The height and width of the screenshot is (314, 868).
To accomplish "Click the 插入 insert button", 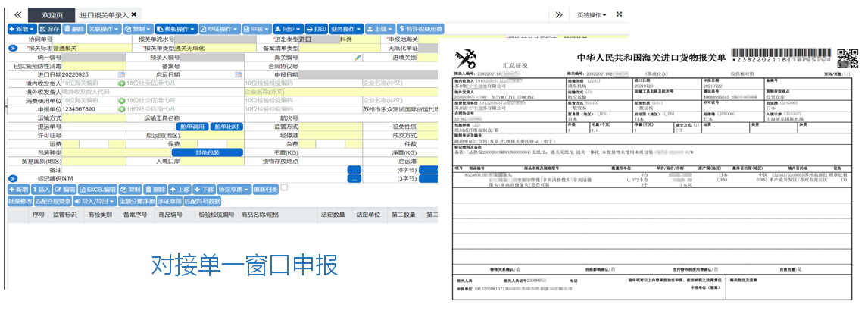I will coord(42,189).
